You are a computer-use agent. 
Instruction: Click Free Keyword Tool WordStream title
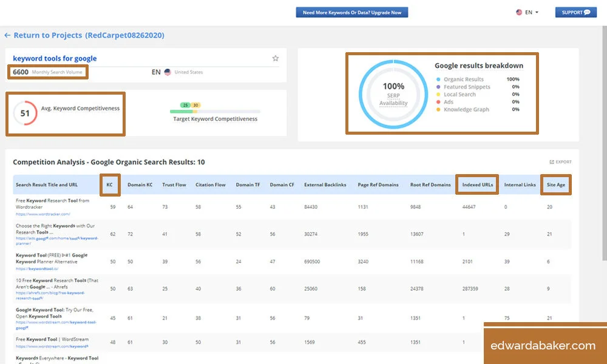(x=52, y=339)
